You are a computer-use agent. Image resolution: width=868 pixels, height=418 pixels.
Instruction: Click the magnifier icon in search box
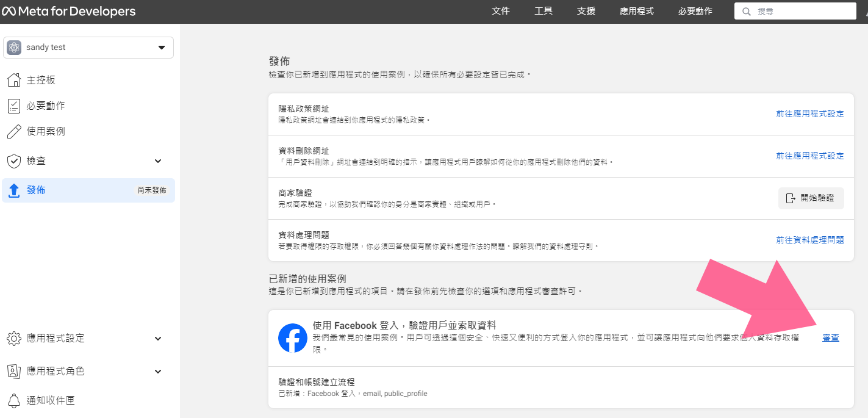(x=747, y=12)
